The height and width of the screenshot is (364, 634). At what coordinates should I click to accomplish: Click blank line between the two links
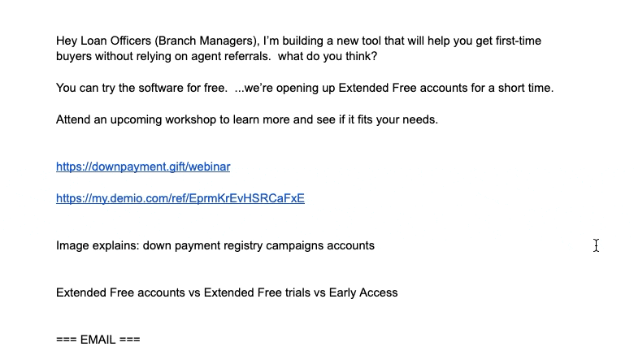pyautogui.click(x=163, y=182)
